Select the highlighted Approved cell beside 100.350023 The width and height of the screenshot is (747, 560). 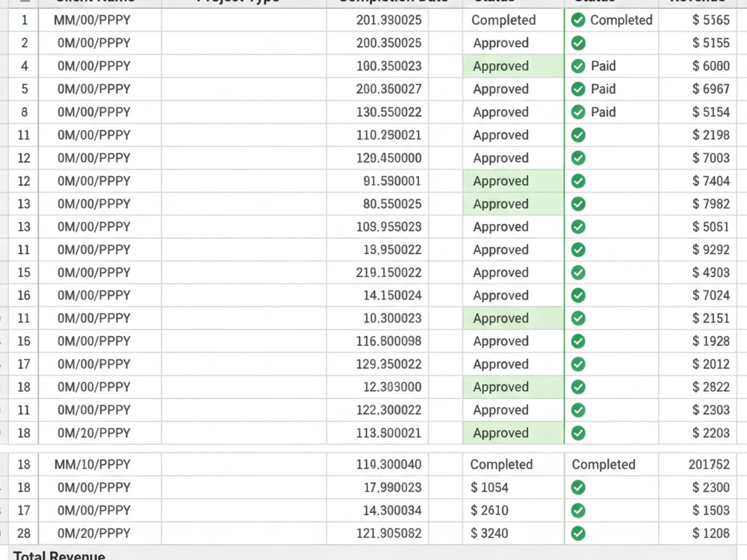point(513,66)
